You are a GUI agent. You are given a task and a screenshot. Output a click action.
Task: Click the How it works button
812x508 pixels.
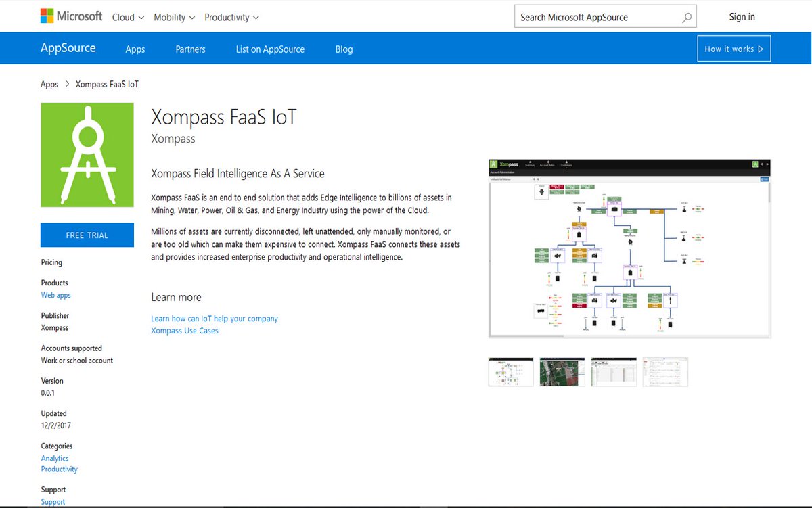(x=734, y=49)
